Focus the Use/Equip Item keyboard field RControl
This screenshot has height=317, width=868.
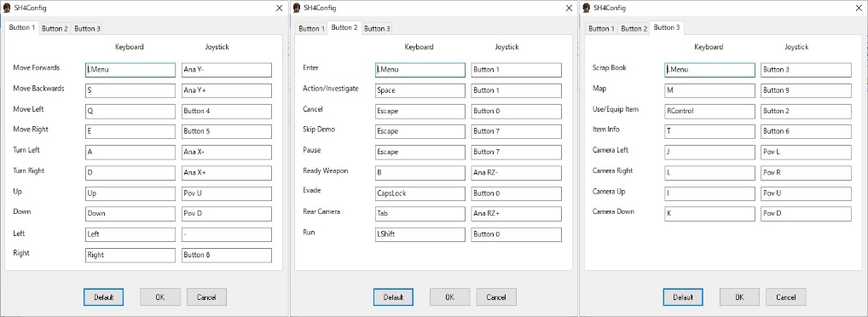point(710,111)
